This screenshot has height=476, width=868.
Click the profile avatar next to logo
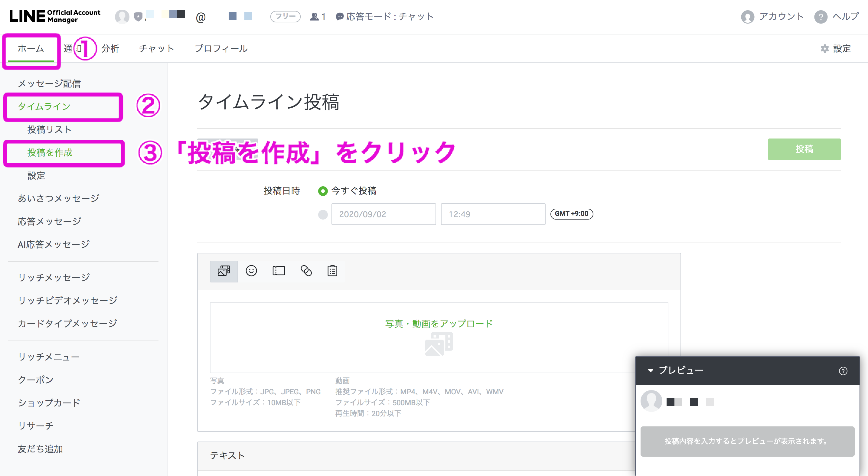(x=122, y=17)
